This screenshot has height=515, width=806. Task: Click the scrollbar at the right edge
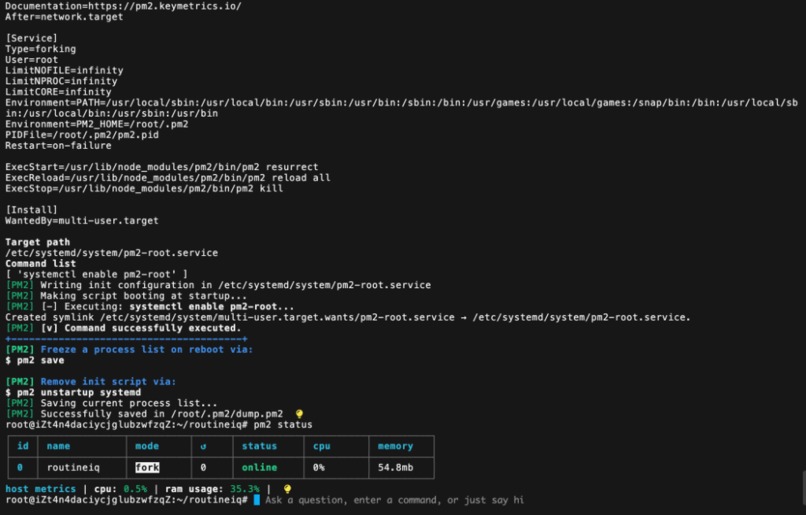pyautogui.click(x=803, y=485)
